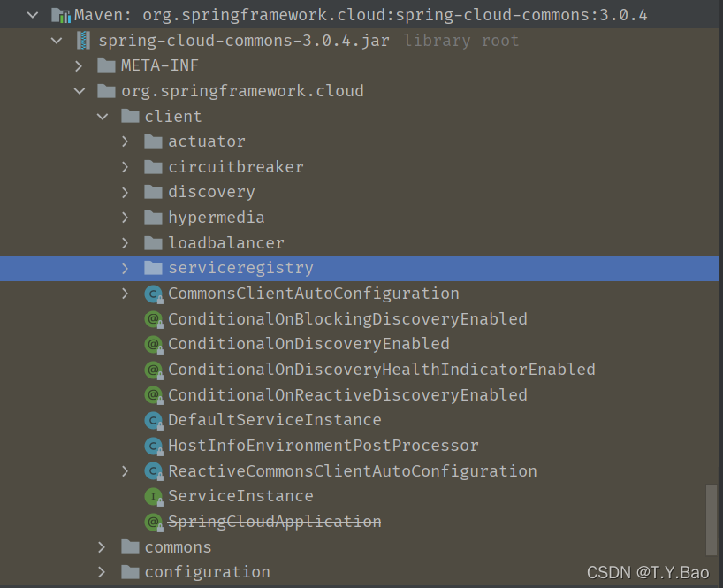Screen dimensions: 723x588
Task: Select deprecated 'SpringCloudApplication' annotation name
Action: tap(275, 522)
